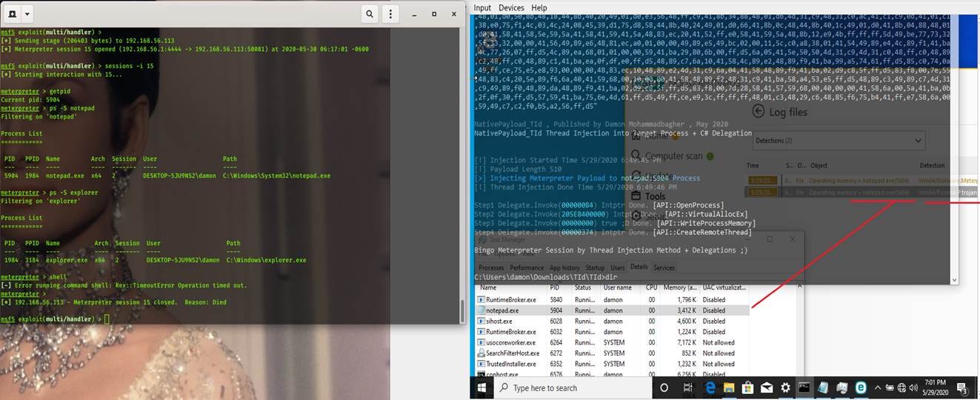
Task: Expand the Detections dropdown
Action: 839,141
